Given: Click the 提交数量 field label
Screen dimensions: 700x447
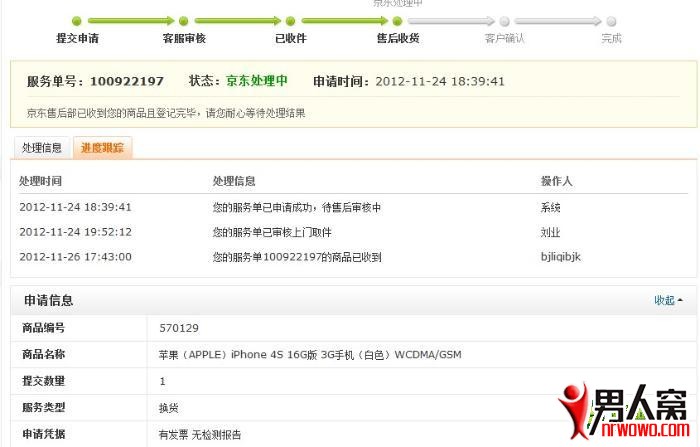Looking at the screenshot, I should (x=44, y=381).
